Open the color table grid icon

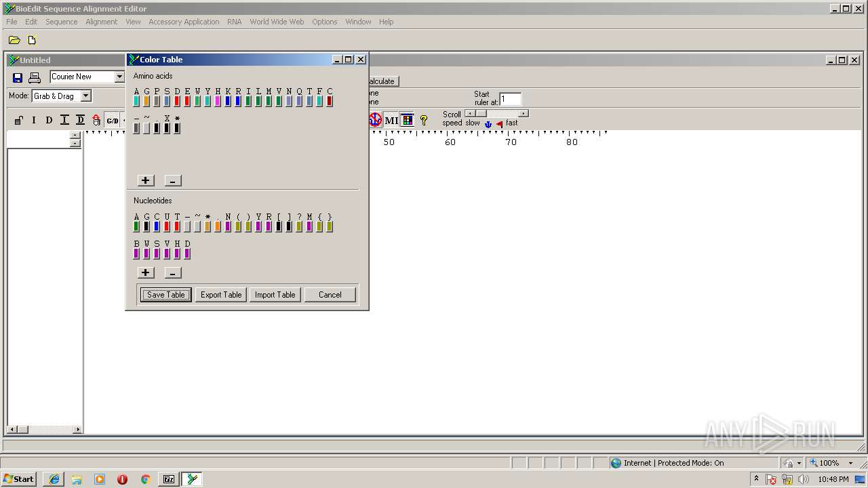[407, 120]
